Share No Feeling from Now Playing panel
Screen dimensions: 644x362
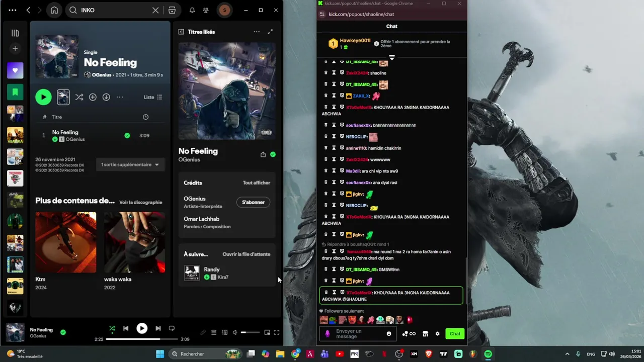(x=263, y=154)
